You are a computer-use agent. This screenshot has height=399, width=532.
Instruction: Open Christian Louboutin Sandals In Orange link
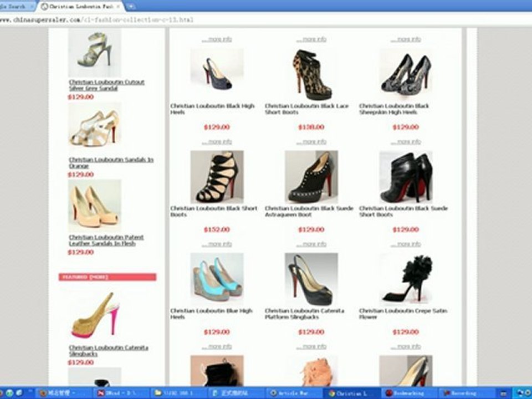click(111, 162)
